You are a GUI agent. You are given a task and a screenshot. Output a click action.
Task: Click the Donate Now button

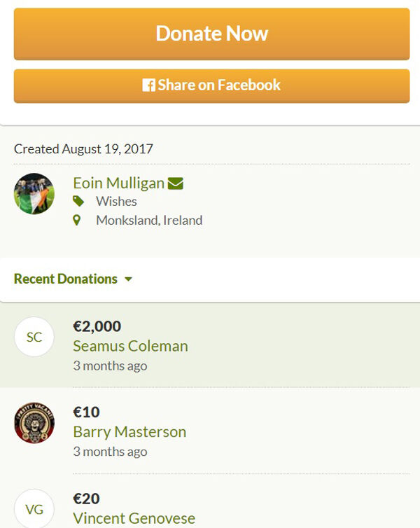click(x=211, y=34)
